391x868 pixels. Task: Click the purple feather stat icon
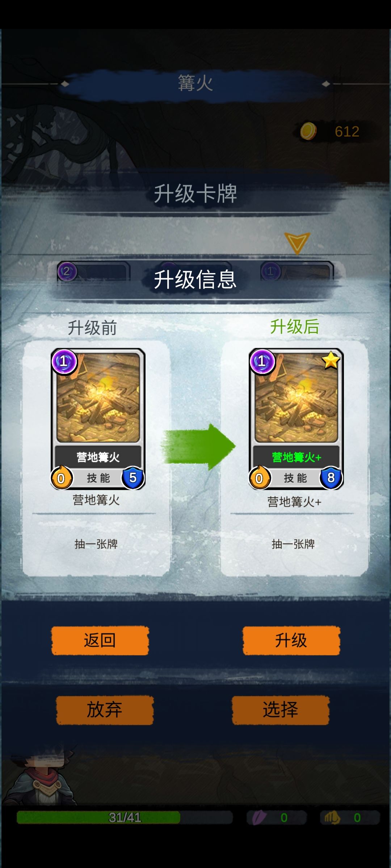click(259, 817)
